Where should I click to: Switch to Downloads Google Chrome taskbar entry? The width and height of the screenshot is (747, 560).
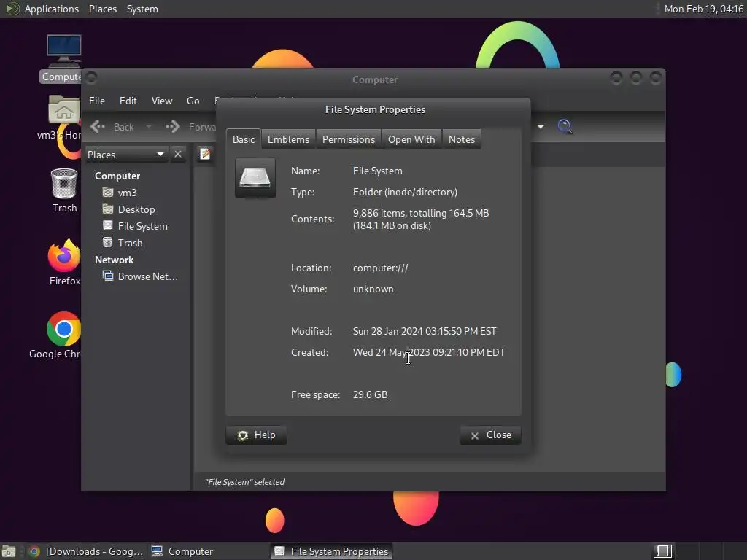tap(86, 551)
